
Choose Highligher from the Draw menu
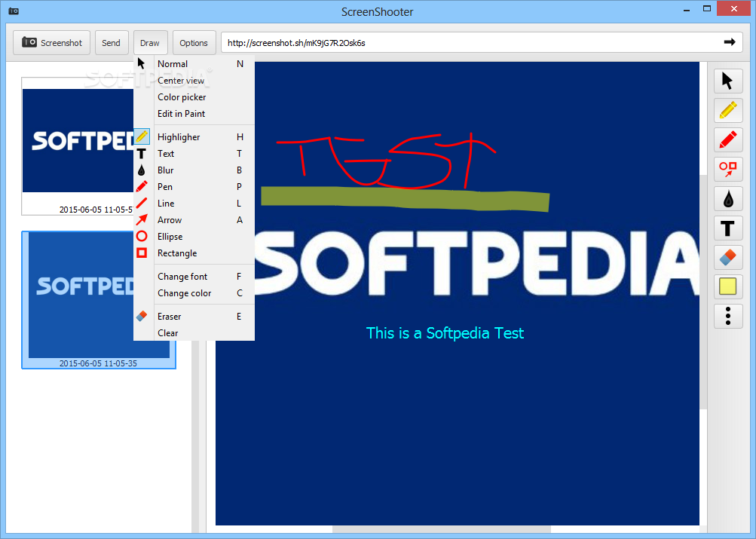click(194, 137)
